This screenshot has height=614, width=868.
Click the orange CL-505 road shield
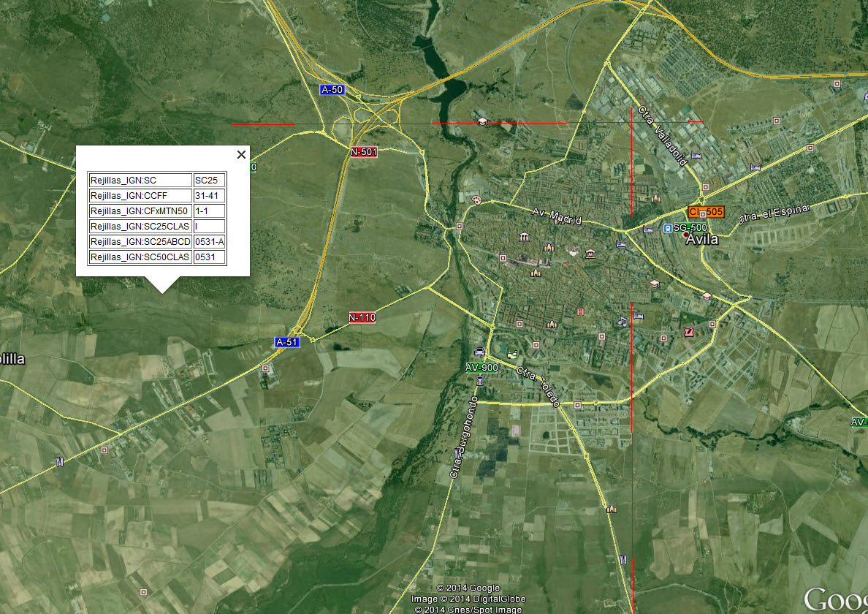pos(706,212)
